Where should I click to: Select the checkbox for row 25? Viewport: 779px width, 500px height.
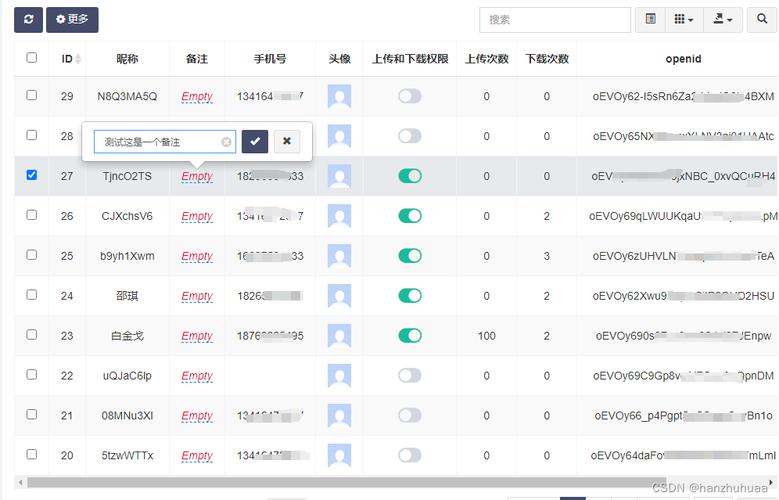click(31, 255)
